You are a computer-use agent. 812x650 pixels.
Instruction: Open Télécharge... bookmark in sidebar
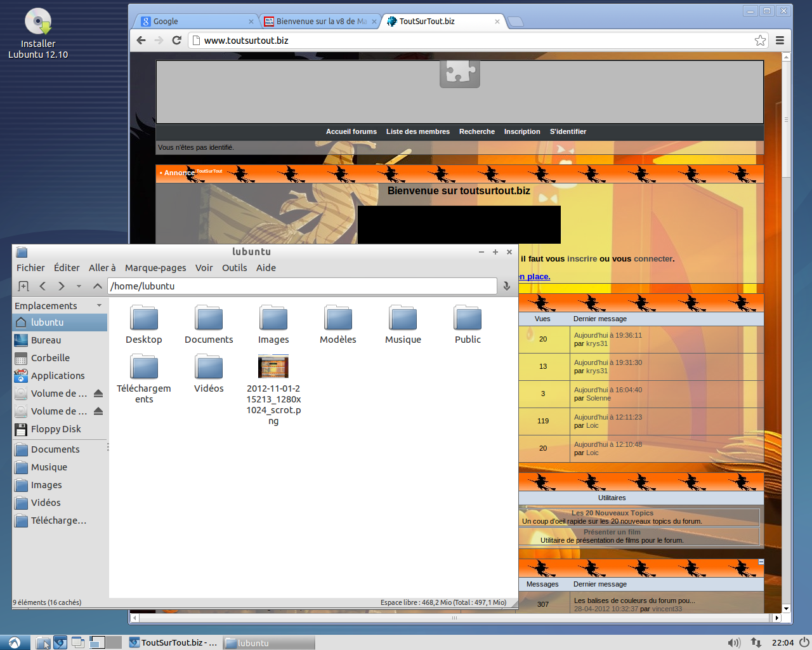(60, 521)
